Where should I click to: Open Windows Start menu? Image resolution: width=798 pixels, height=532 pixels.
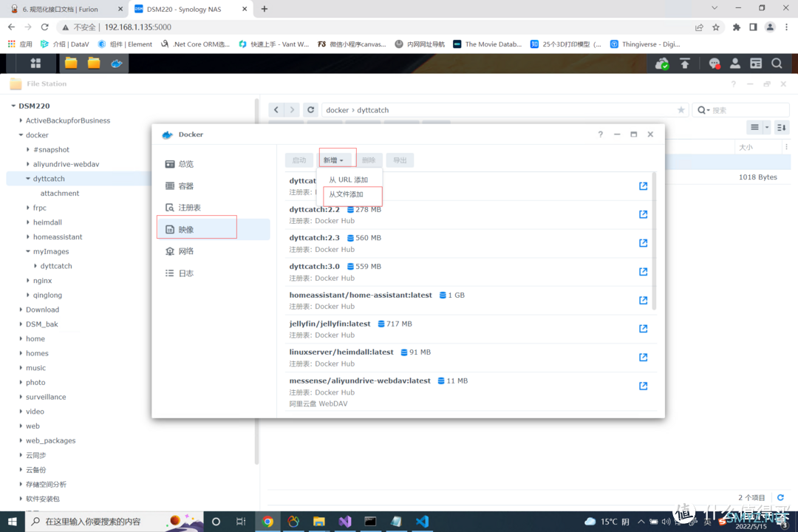pos(13,522)
